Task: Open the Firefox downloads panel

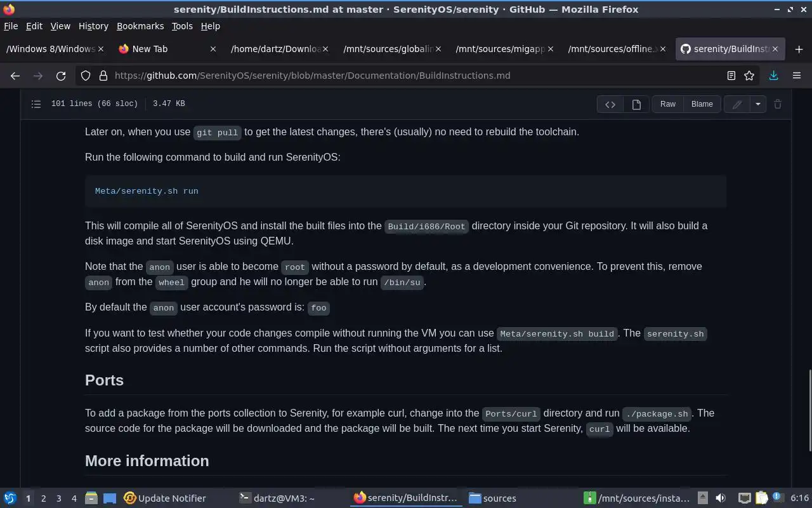Action: tap(773, 76)
